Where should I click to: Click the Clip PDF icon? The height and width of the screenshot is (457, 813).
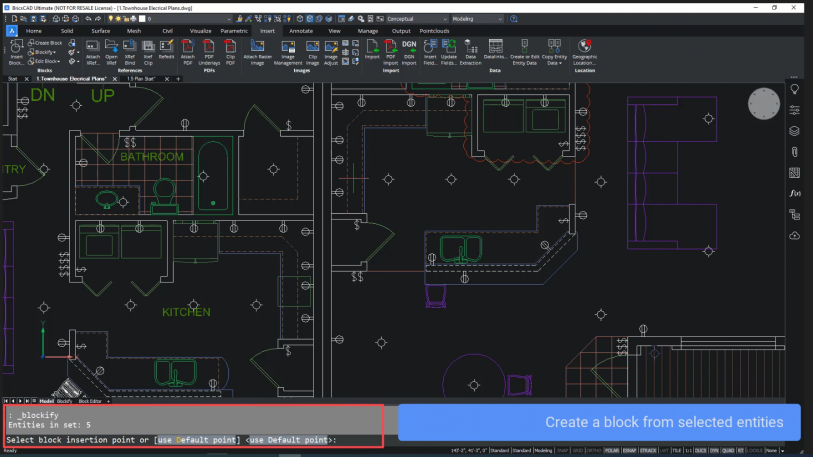click(x=230, y=52)
